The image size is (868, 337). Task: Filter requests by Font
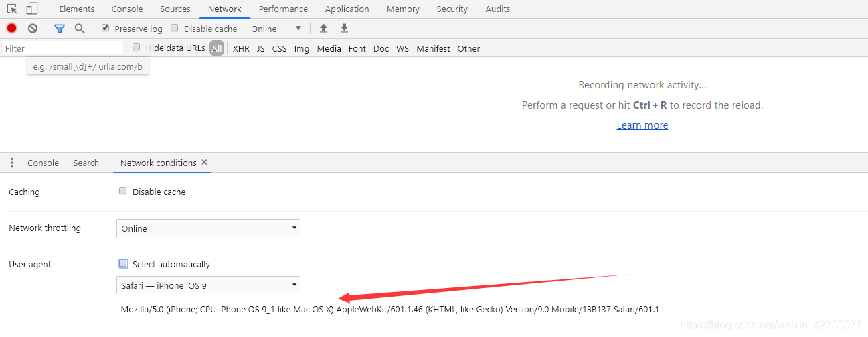pyautogui.click(x=357, y=48)
